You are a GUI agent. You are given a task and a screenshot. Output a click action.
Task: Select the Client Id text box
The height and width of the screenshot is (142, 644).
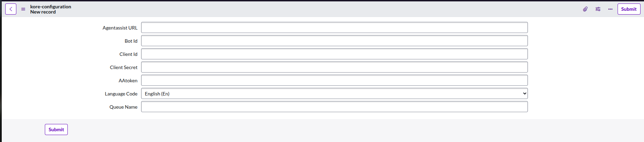334,54
